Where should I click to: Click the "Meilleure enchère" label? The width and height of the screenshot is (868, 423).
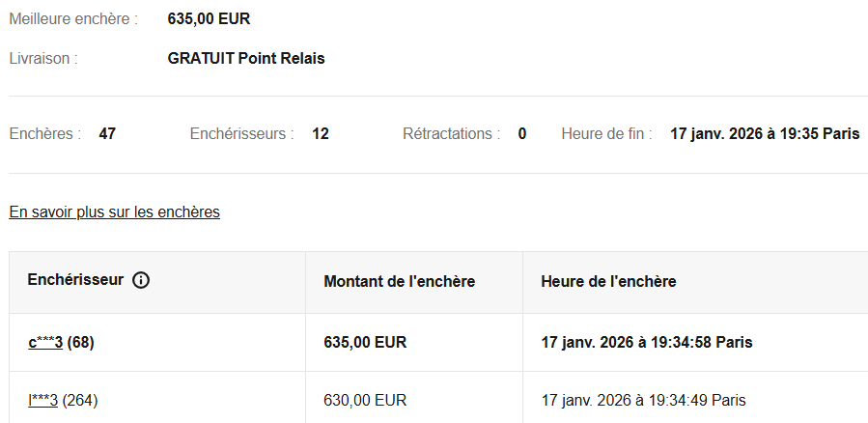click(x=73, y=19)
